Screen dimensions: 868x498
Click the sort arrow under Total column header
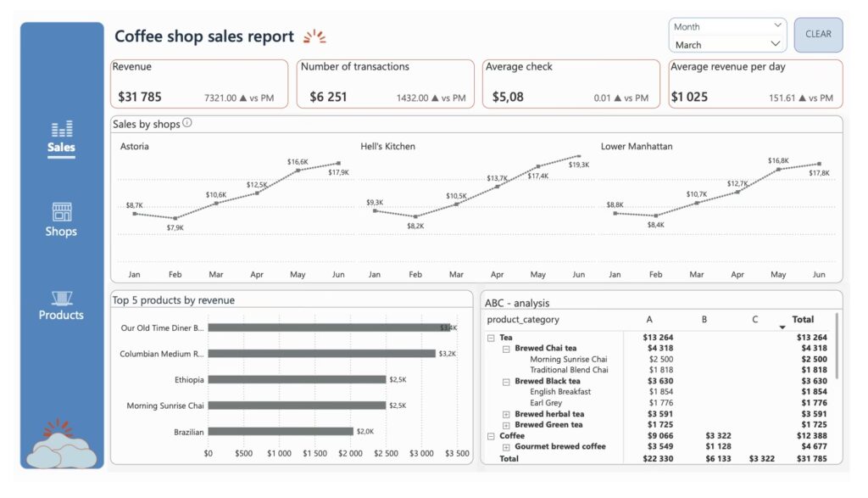pyautogui.click(x=782, y=327)
